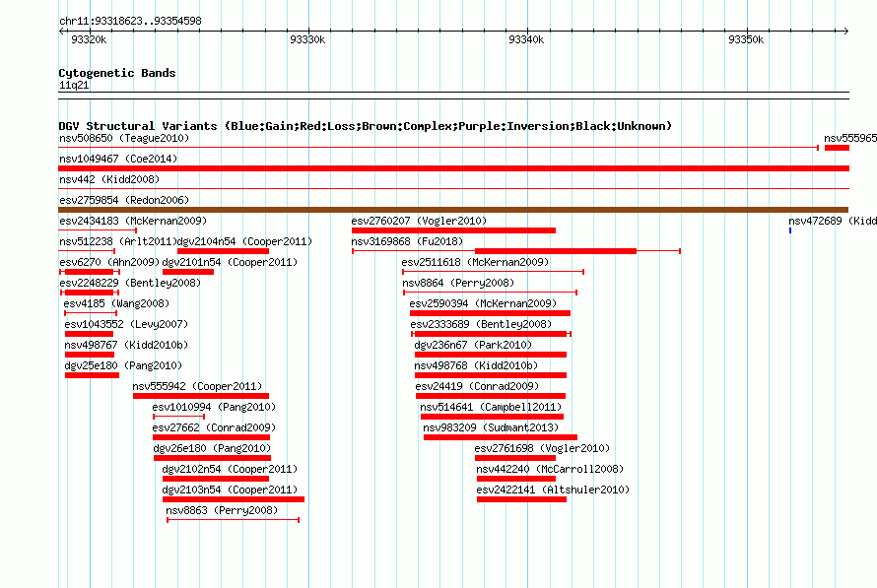Click the chr11:93318623..93354598 region label

[x=130, y=21]
